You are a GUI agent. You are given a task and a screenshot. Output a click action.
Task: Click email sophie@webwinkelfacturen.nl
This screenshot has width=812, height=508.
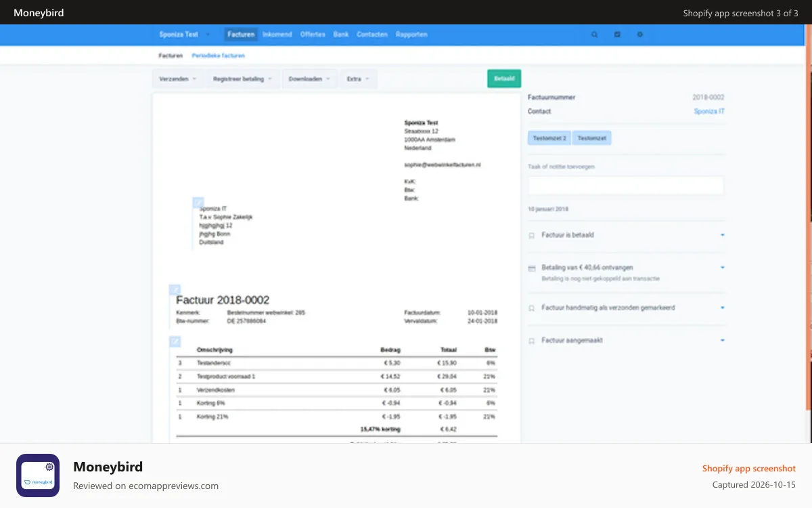[x=443, y=165]
